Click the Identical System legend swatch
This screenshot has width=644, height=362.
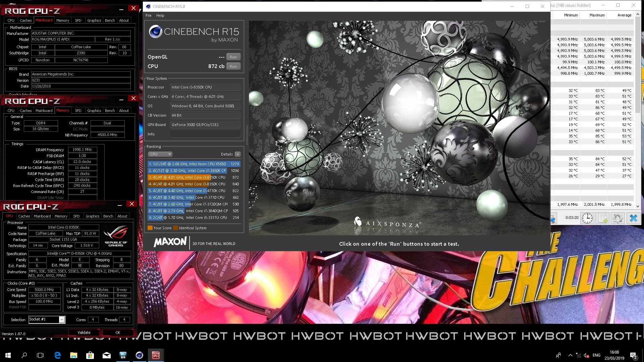tap(175, 228)
